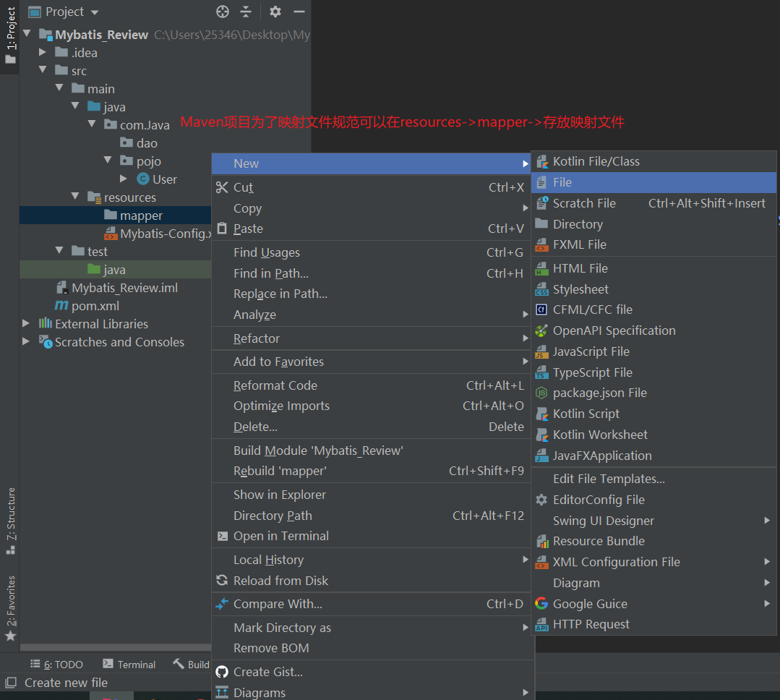The width and height of the screenshot is (780, 700).
Task: Open Mybatis_Review.iml file
Action: click(x=117, y=288)
